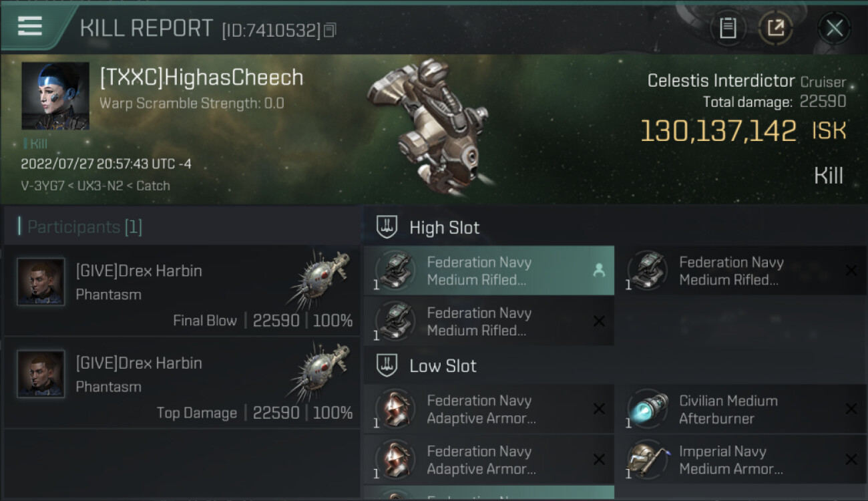Click the High Slot section header
Viewport: 868px width, 501px height.
pos(444,228)
